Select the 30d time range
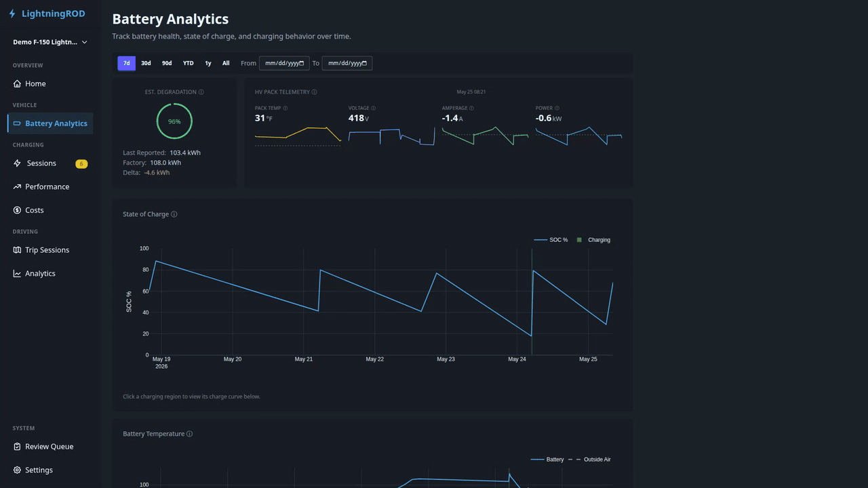Viewport: 868px width, 488px height. coord(146,63)
